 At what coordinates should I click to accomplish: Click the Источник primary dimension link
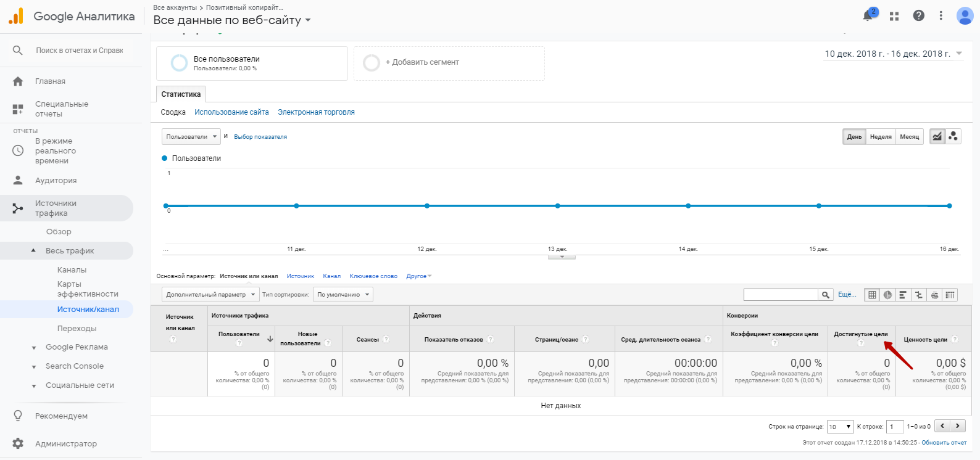tap(301, 276)
